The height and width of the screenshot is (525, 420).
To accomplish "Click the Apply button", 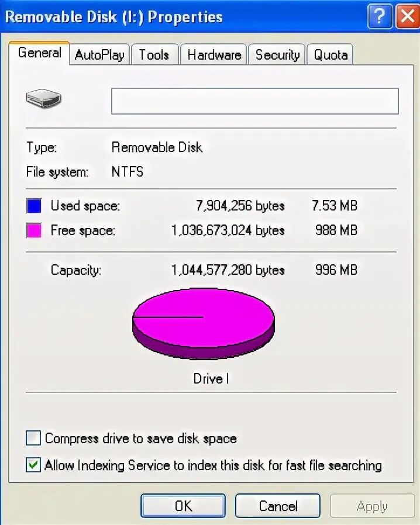I will [x=372, y=506].
